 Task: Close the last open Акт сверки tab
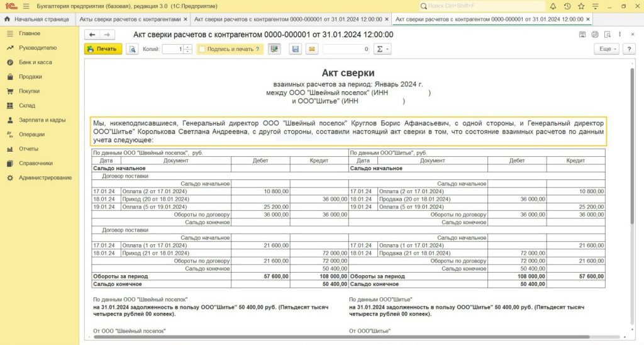click(x=588, y=20)
